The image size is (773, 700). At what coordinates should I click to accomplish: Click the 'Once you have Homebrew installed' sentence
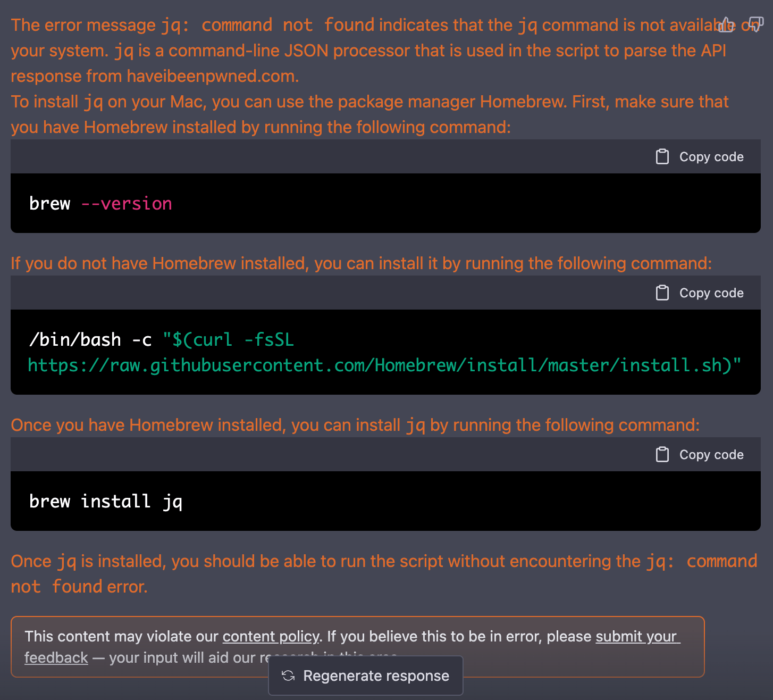coord(355,425)
